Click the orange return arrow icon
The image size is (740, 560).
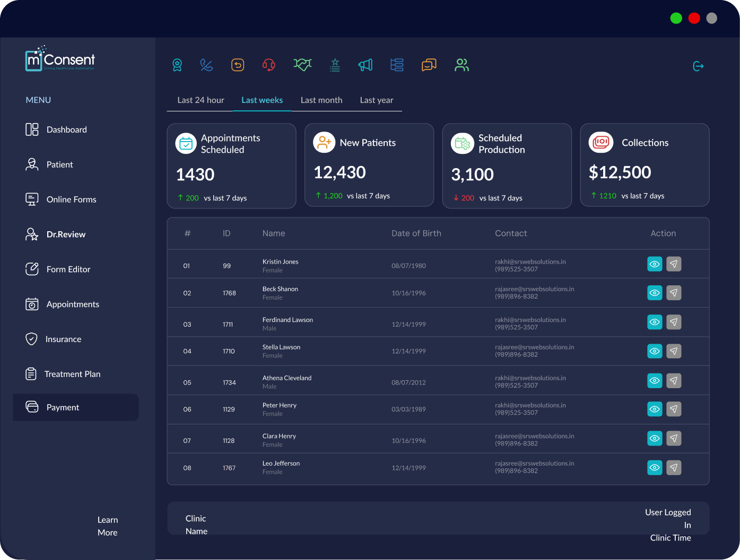pyautogui.click(x=238, y=65)
